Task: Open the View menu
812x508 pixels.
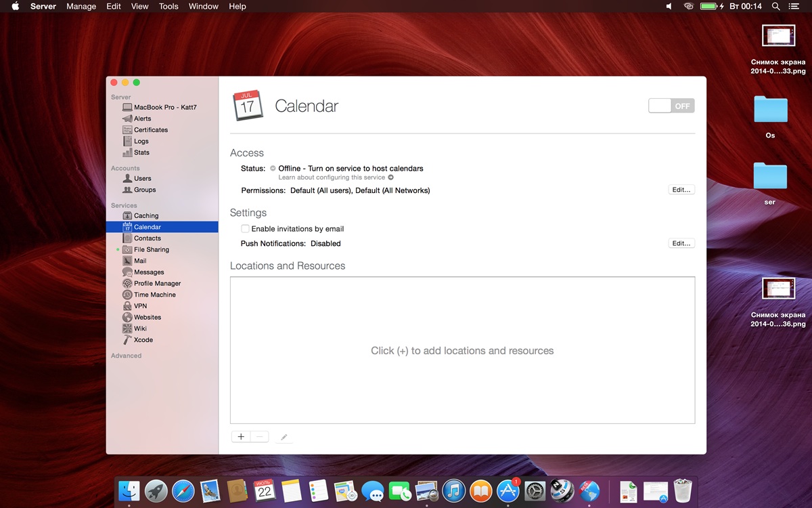Action: tap(139, 6)
